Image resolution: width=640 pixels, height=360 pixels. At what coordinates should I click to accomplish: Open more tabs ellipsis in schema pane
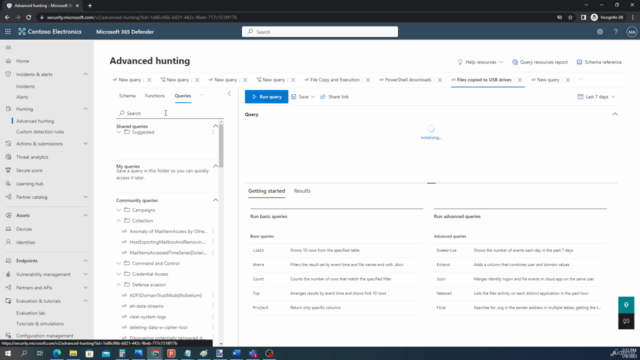pos(202,95)
